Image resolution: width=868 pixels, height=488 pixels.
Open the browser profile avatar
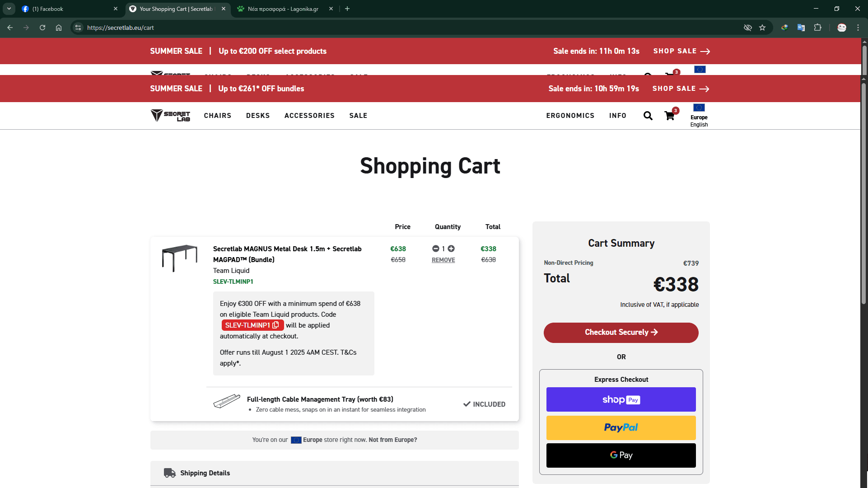[x=842, y=28]
